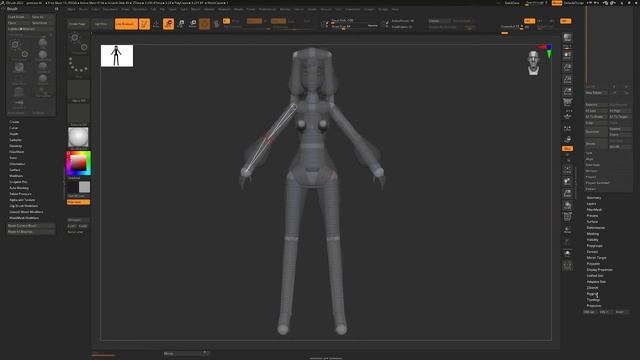
Task: Click Reset All Brushes
Action: [x=31, y=232]
